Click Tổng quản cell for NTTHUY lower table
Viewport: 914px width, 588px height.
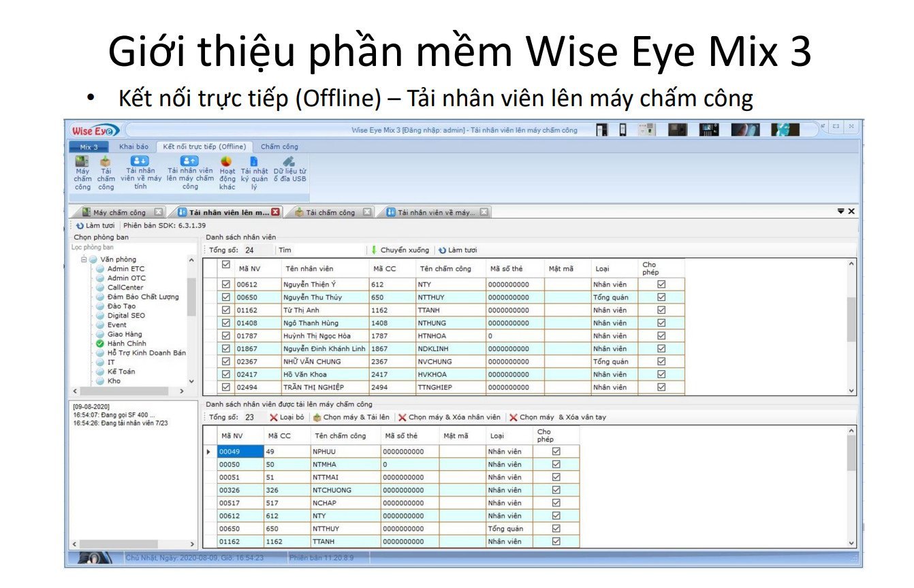[x=509, y=529]
